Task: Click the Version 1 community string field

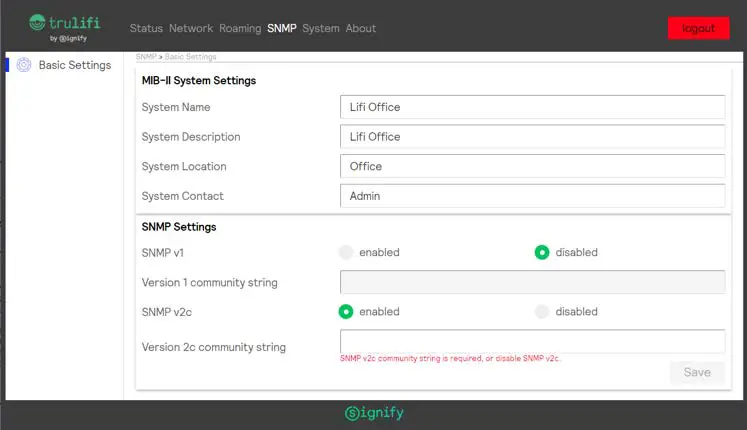Action: [533, 282]
